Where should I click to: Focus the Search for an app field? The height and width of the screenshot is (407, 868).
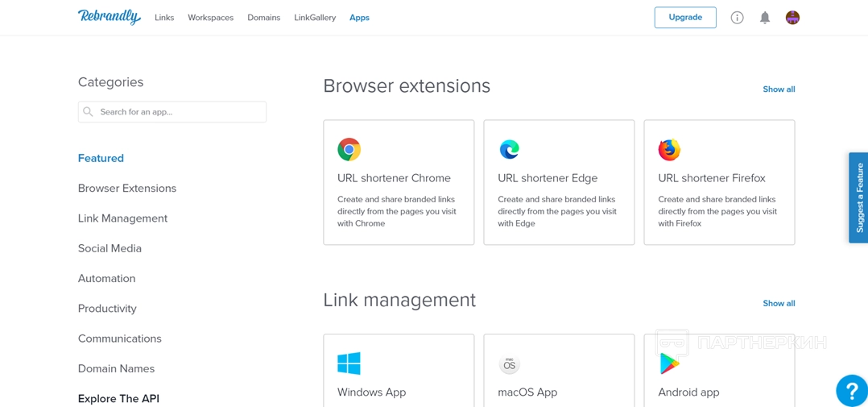click(x=180, y=112)
